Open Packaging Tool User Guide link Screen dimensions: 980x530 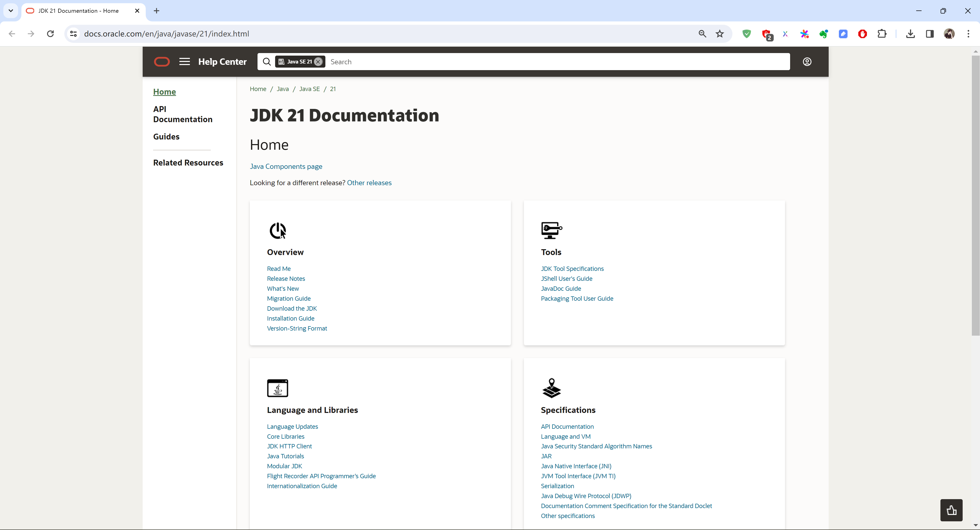coord(577,298)
